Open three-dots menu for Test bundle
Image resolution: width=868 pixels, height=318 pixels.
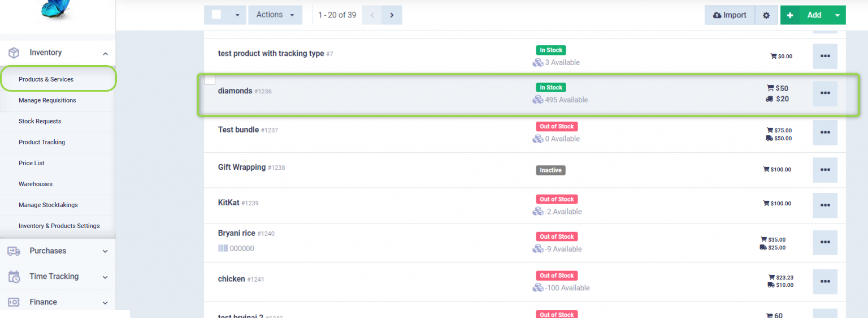[824, 132]
